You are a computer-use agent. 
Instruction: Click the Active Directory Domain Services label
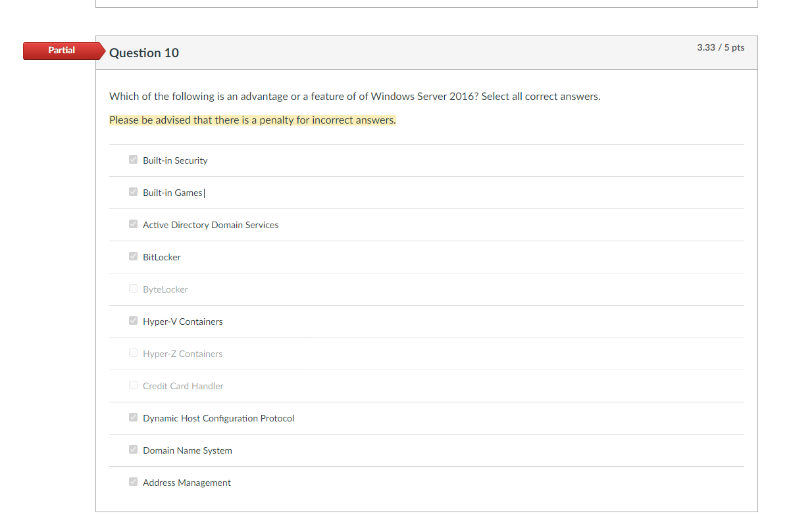point(211,225)
